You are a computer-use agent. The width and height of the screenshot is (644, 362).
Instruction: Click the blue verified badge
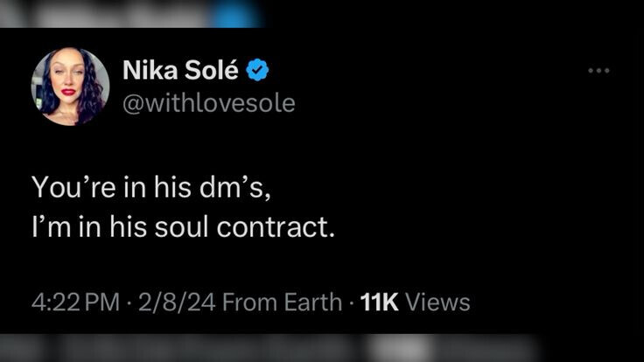coord(257,69)
